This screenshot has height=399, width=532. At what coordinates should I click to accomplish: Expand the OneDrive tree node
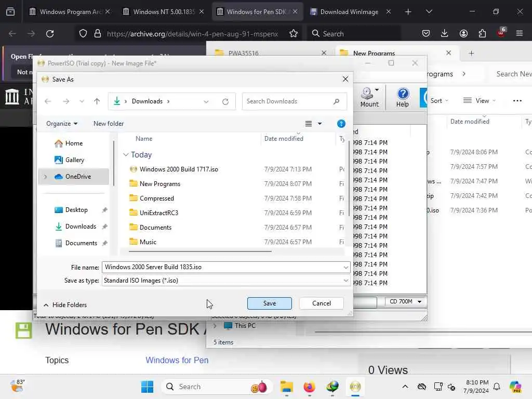46,177
